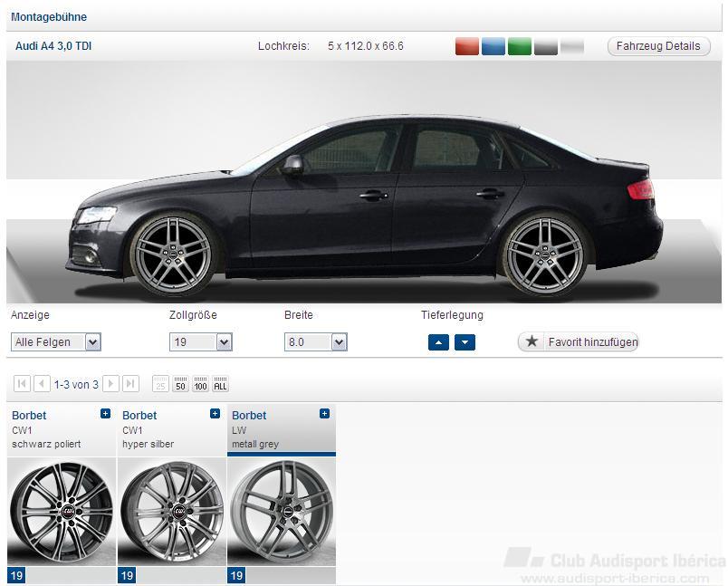Click Favorit hinzufügen button
The height and width of the screenshot is (586, 728).
tap(578, 341)
